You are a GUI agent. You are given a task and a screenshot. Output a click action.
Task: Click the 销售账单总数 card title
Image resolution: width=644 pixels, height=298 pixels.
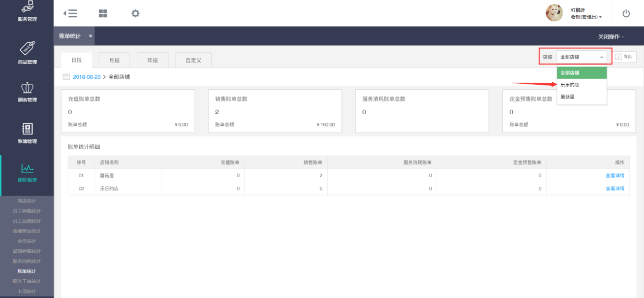(231, 99)
